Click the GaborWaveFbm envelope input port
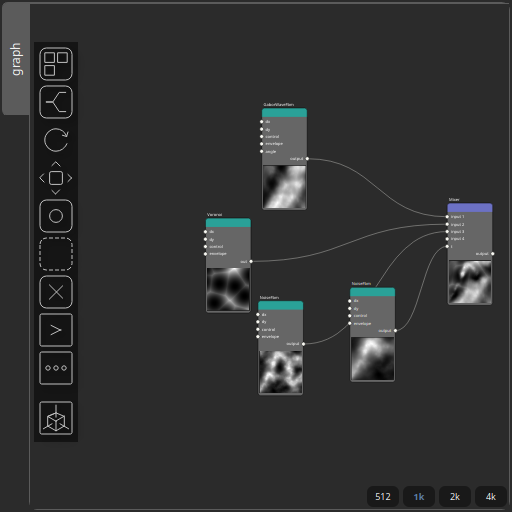Image resolution: width=512 pixels, height=512 pixels. (262, 144)
